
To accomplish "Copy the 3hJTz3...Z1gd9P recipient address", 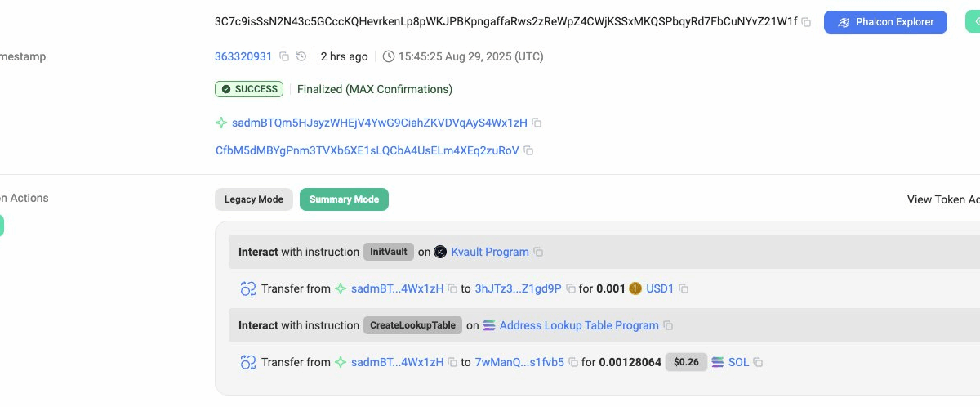I will (x=572, y=288).
